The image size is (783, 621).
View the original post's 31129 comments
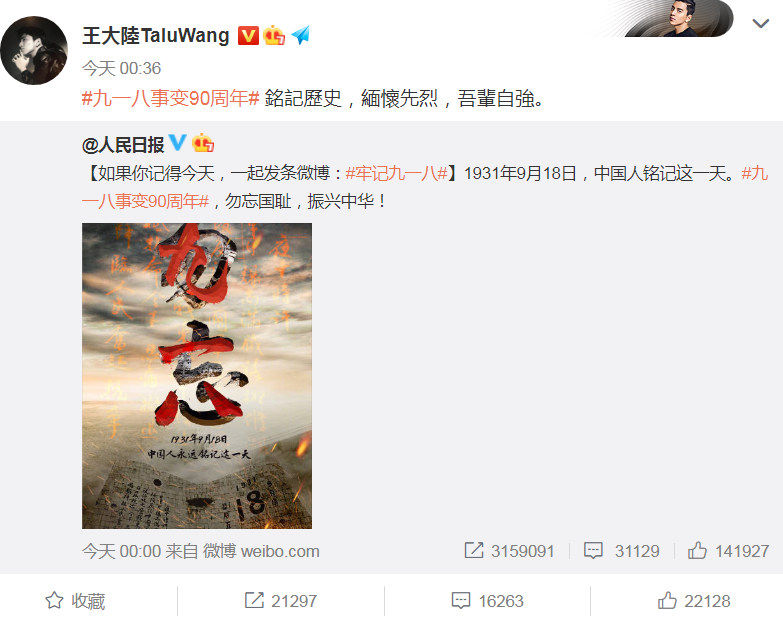coord(622,551)
